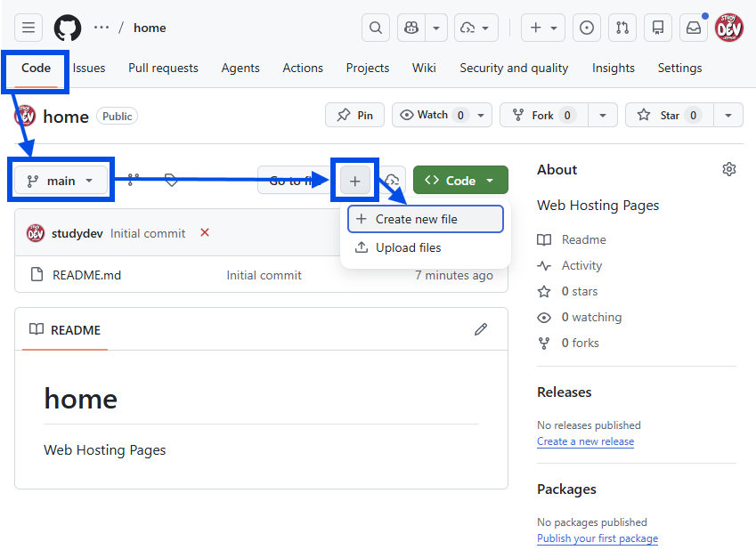
Task: Open the create new plus menu in header
Action: [x=543, y=28]
